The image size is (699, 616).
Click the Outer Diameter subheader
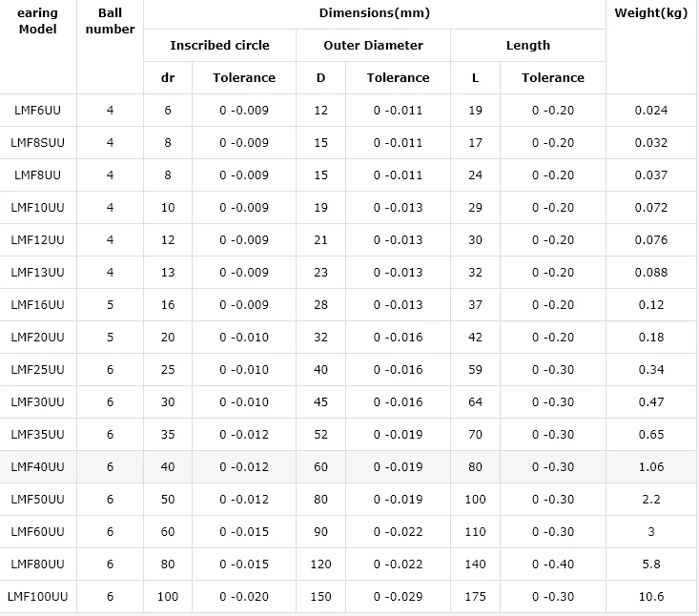[373, 45]
